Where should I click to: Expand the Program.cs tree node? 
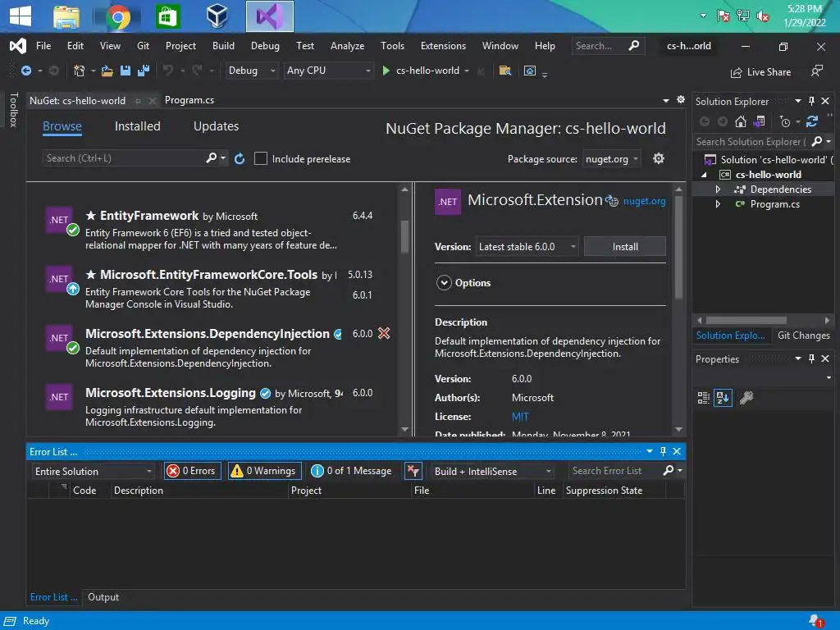(718, 204)
